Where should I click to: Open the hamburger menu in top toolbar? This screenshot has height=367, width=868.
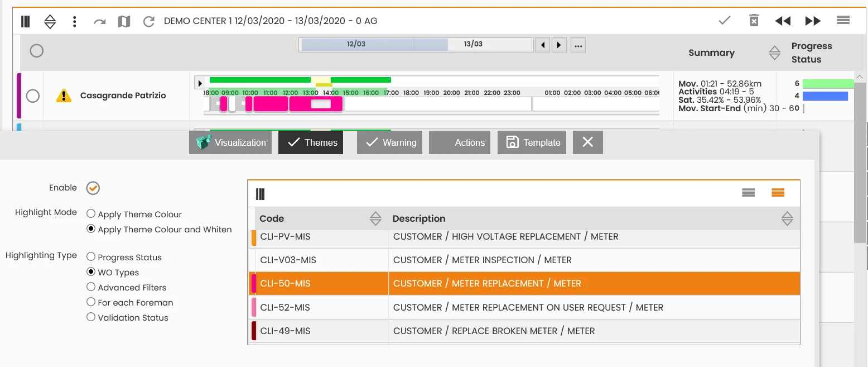click(x=843, y=20)
